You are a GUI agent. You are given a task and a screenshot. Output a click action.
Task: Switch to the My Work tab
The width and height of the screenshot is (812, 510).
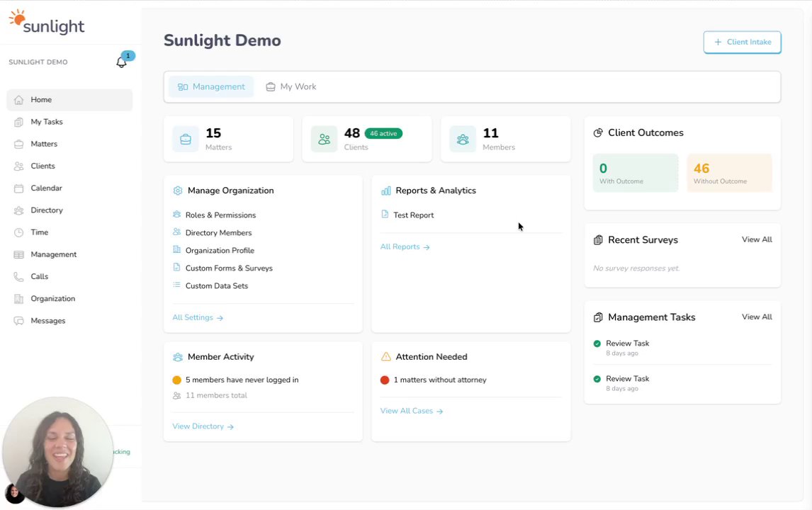click(x=291, y=87)
